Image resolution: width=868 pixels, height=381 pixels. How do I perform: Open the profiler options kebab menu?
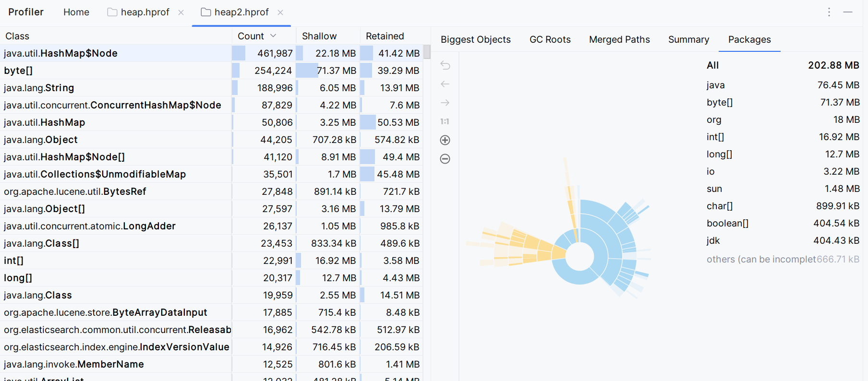click(829, 12)
